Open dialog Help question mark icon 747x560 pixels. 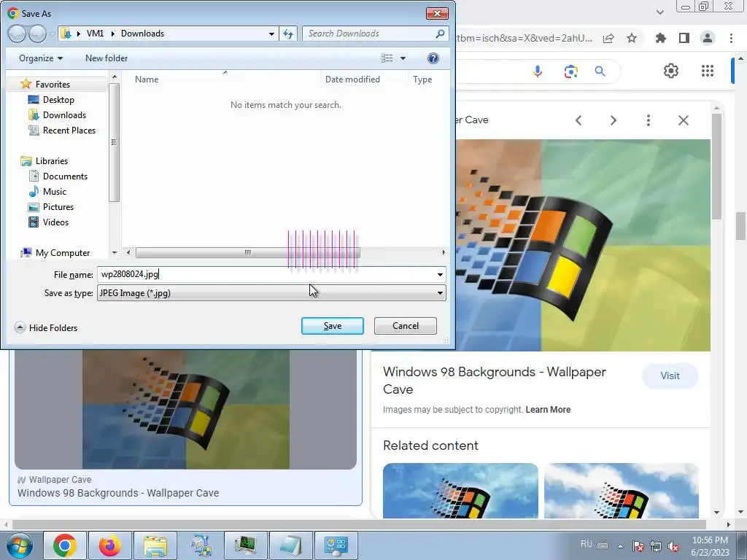click(433, 58)
